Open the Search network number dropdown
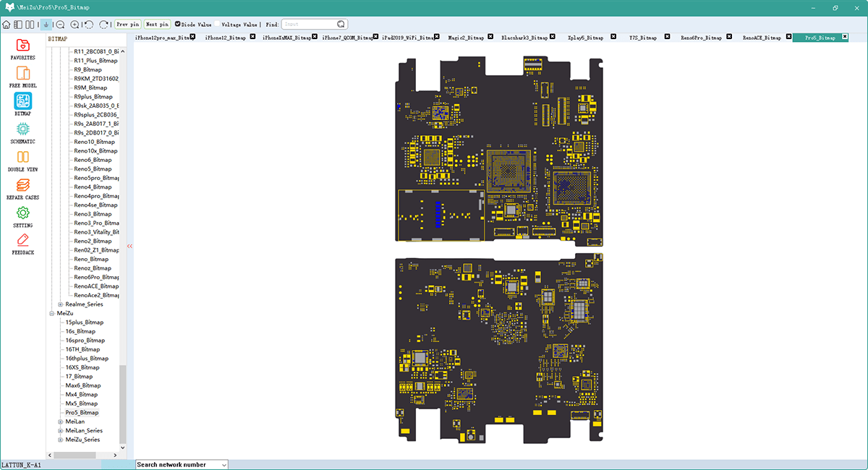The image size is (868, 470). (x=224, y=463)
